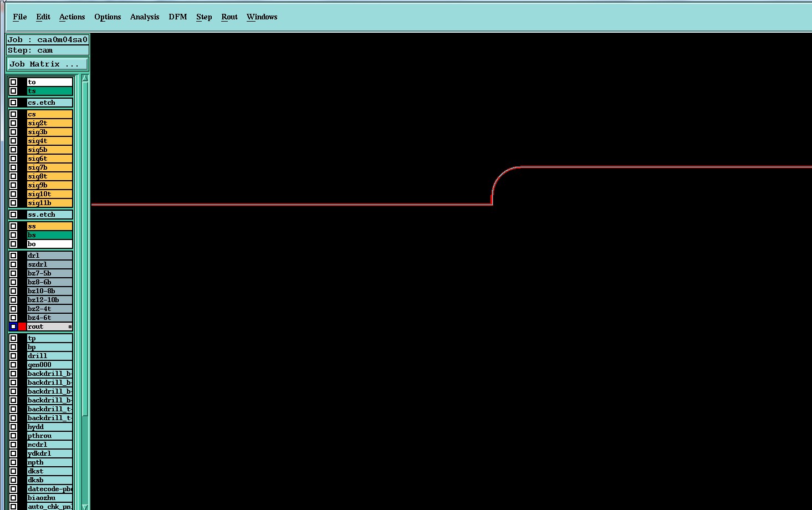This screenshot has width=812, height=510.
Task: Uncheck the rout layer display checkbox
Action: [x=13, y=327]
